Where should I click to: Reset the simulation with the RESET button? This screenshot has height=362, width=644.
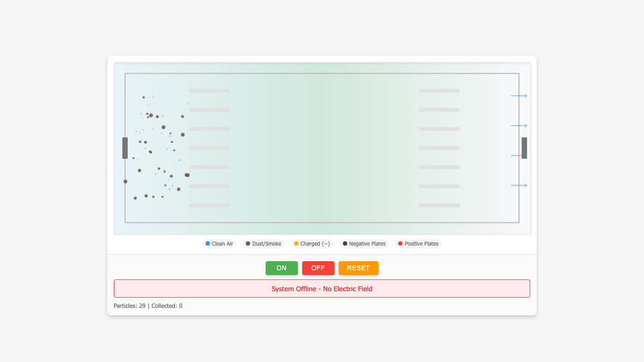click(x=358, y=268)
